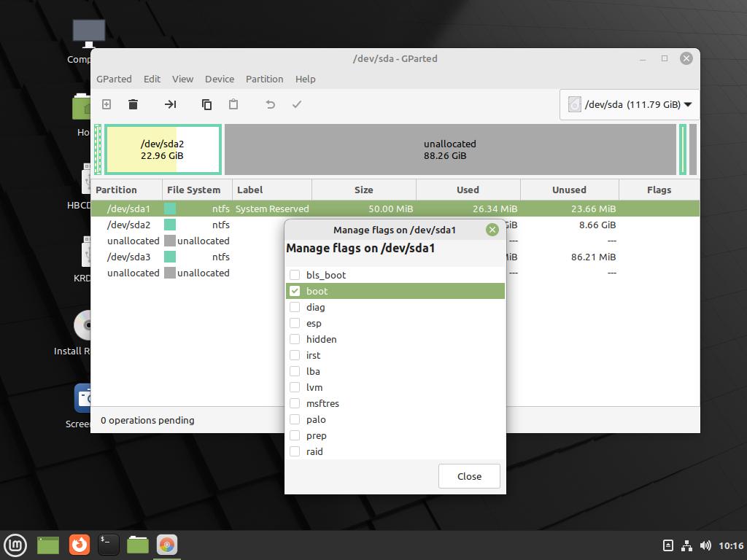The width and height of the screenshot is (747, 560).
Task: Launch the terminal from the taskbar
Action: click(109, 544)
